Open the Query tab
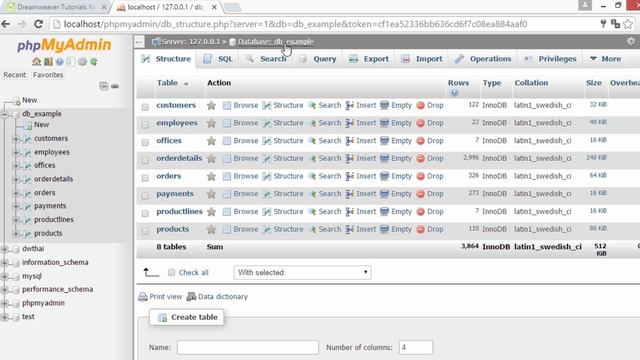 [318, 59]
